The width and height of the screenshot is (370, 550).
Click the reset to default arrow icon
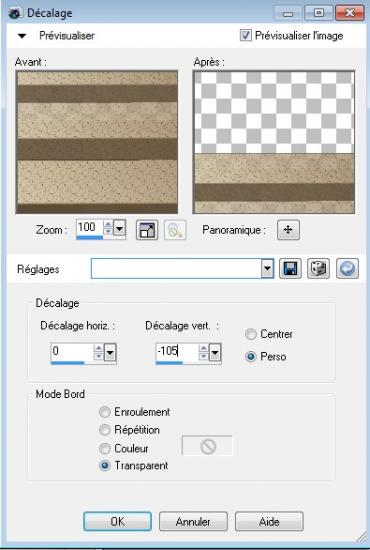click(347, 269)
